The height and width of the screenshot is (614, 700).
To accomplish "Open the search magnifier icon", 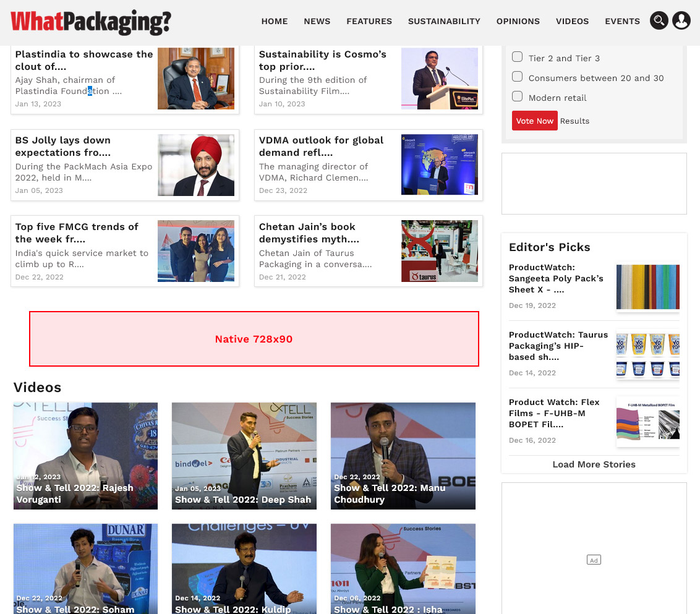I will pyautogui.click(x=659, y=20).
